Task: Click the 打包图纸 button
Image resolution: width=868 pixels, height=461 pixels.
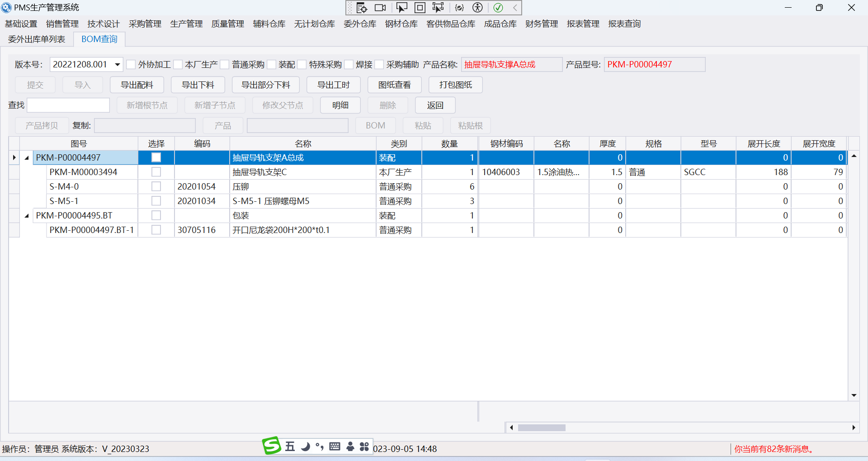Action: pyautogui.click(x=456, y=85)
